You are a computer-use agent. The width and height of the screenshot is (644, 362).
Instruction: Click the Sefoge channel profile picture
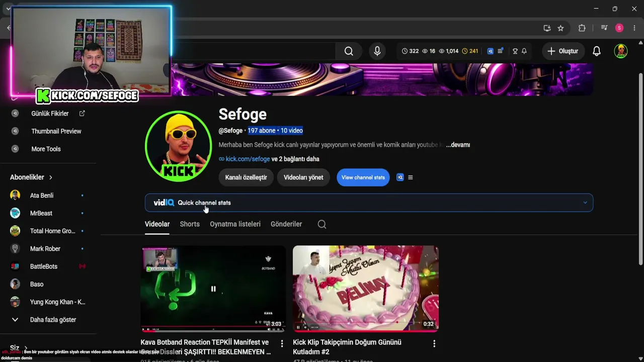[178, 146]
